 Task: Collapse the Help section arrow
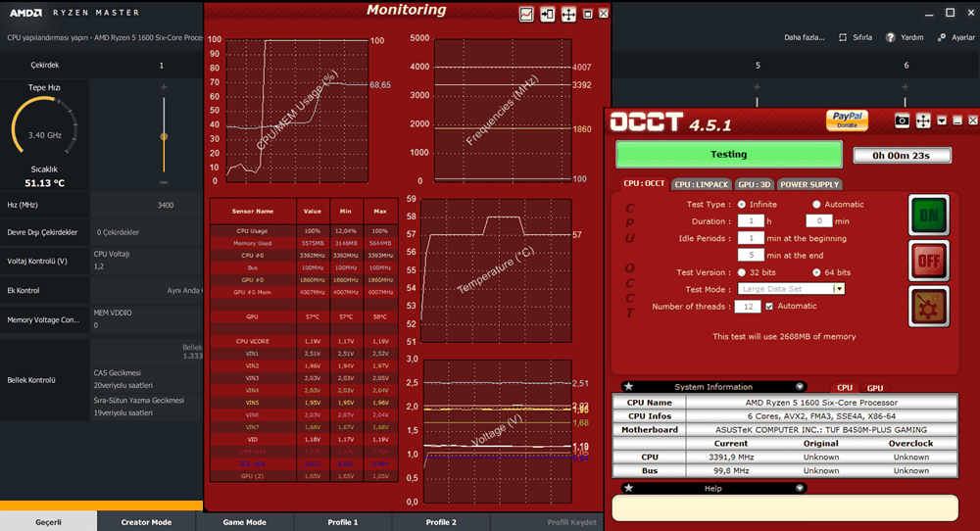coord(800,487)
